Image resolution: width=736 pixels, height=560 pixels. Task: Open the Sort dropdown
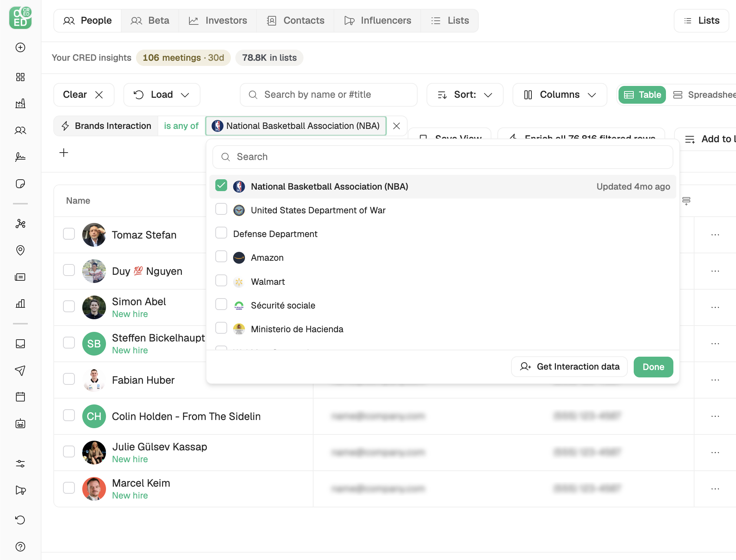pos(465,95)
